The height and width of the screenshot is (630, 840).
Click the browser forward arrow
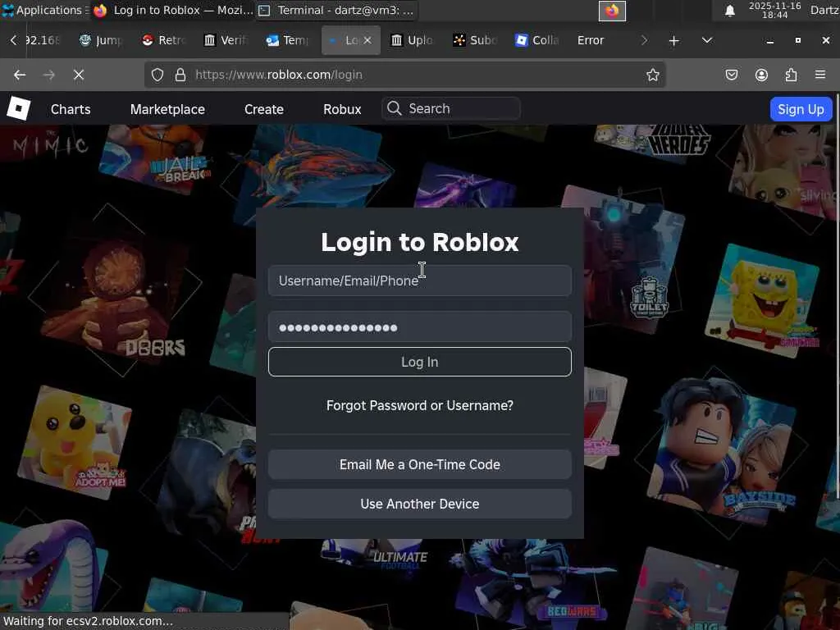click(x=48, y=75)
